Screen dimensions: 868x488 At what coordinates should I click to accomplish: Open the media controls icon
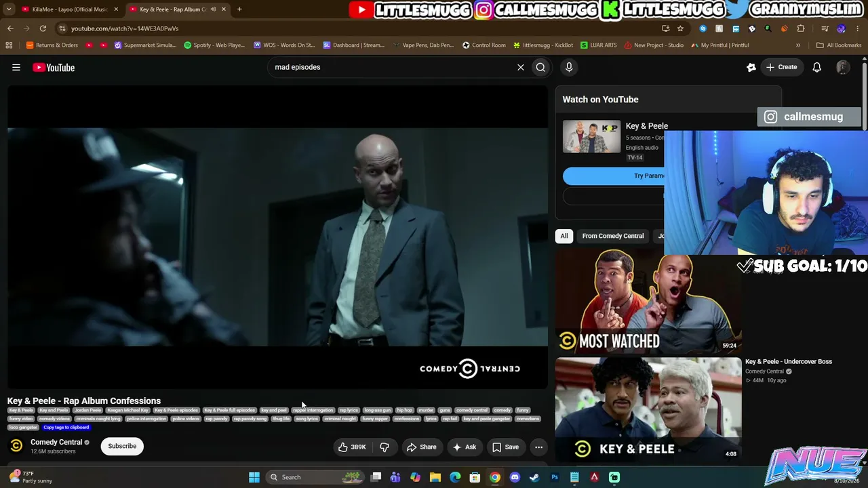[825, 28]
